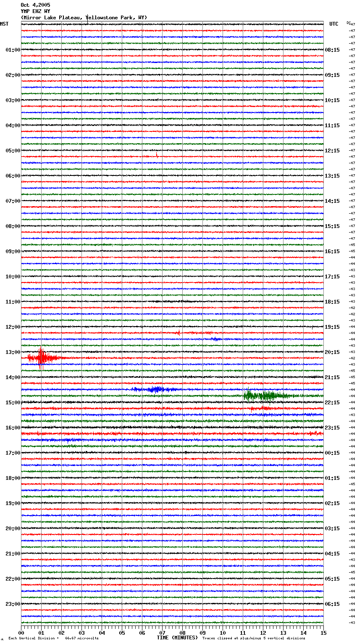The image size is (357, 644).
Task: Click the '08:00' MST hour label
Action: pos(13,226)
